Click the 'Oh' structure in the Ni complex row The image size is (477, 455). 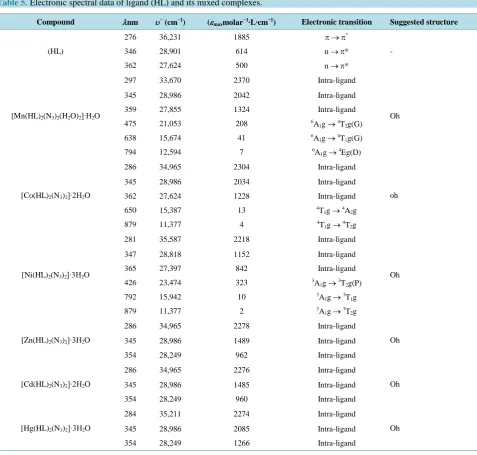[394, 275]
